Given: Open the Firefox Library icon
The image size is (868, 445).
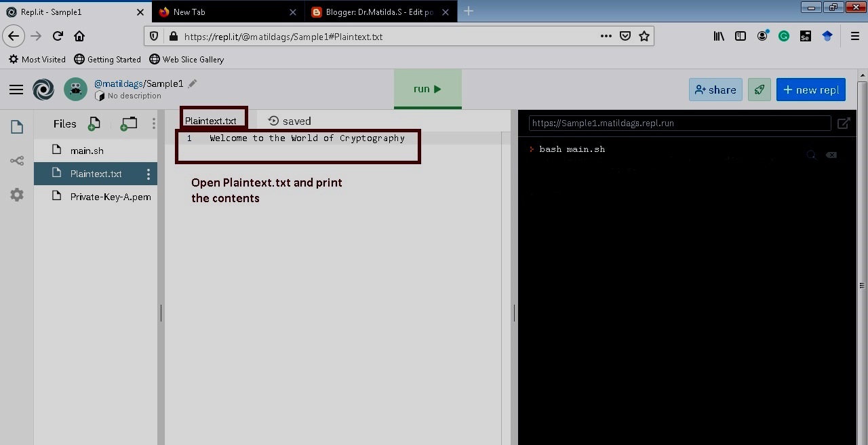Looking at the screenshot, I should pos(719,36).
